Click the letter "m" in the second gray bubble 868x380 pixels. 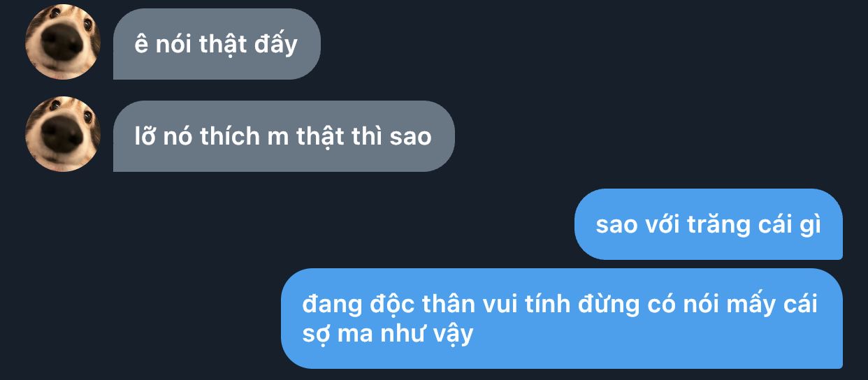coord(278,138)
